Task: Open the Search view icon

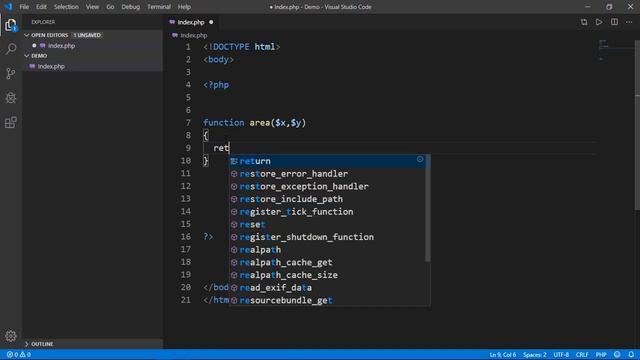Action: (x=11, y=49)
